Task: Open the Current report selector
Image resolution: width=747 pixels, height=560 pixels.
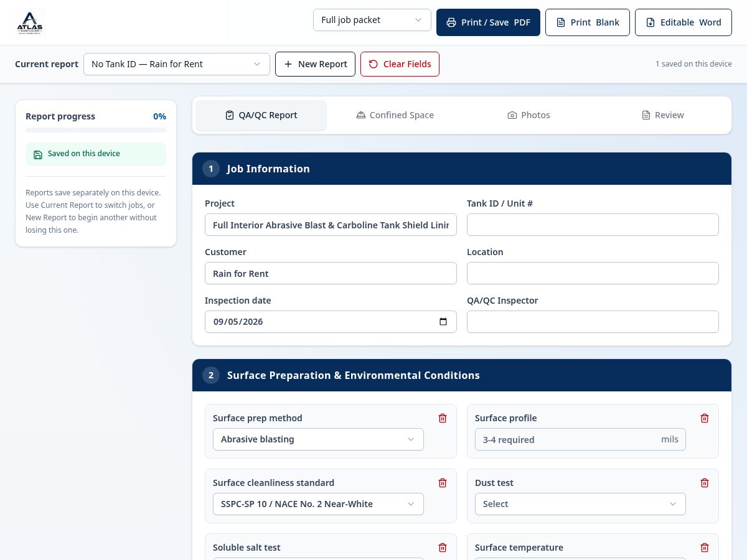Action: pos(177,64)
